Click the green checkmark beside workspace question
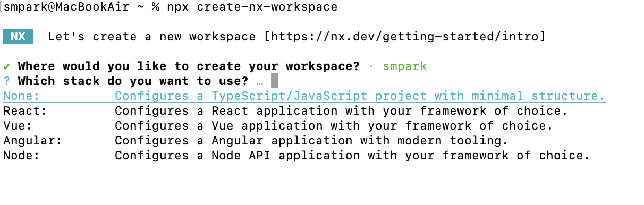Screen dimensions: 644x205 [6, 66]
